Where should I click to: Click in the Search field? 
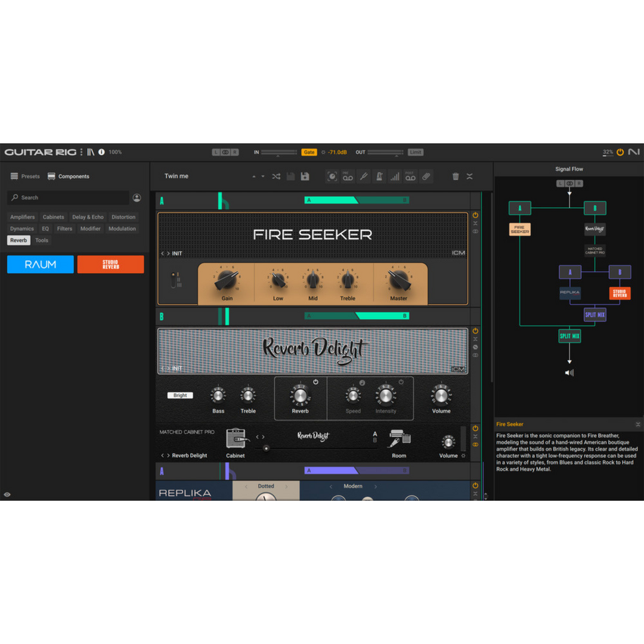68,198
